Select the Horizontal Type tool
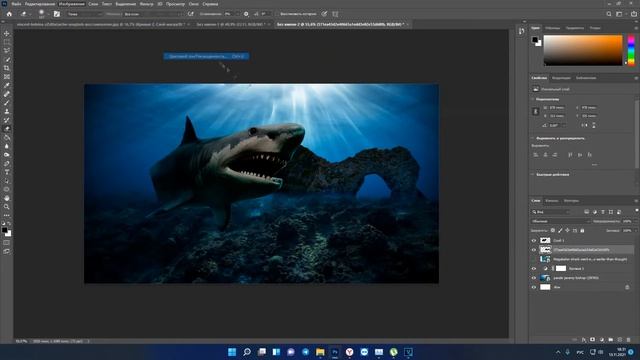640x360 pixels. [7, 172]
